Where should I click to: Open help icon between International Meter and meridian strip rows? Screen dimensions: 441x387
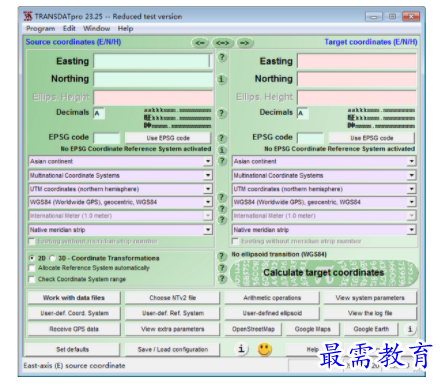point(222,220)
